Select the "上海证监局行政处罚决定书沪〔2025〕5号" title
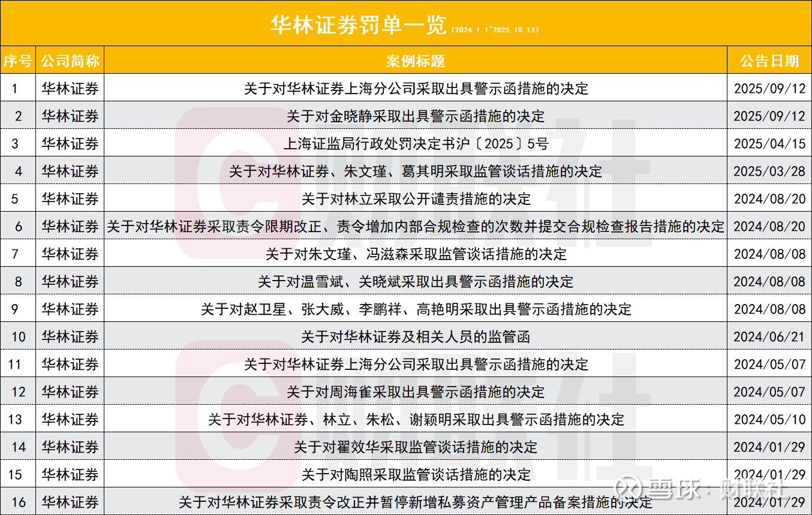Screen dimensions: 812x515 click(x=416, y=144)
